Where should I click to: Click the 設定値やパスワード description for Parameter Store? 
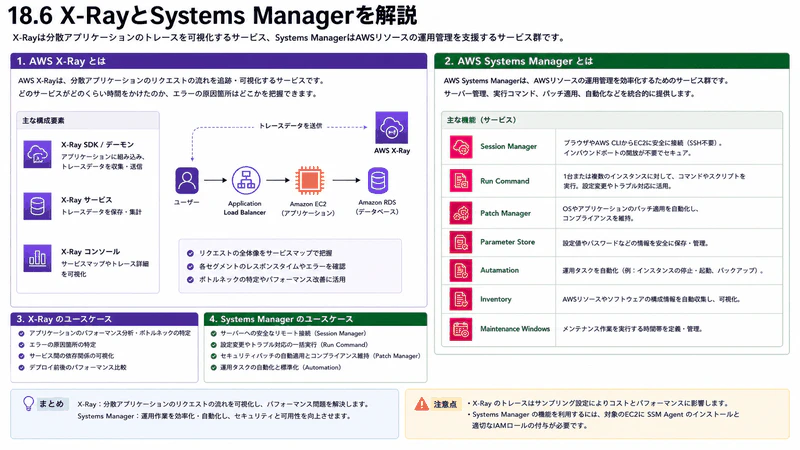pyautogui.click(x=635, y=243)
